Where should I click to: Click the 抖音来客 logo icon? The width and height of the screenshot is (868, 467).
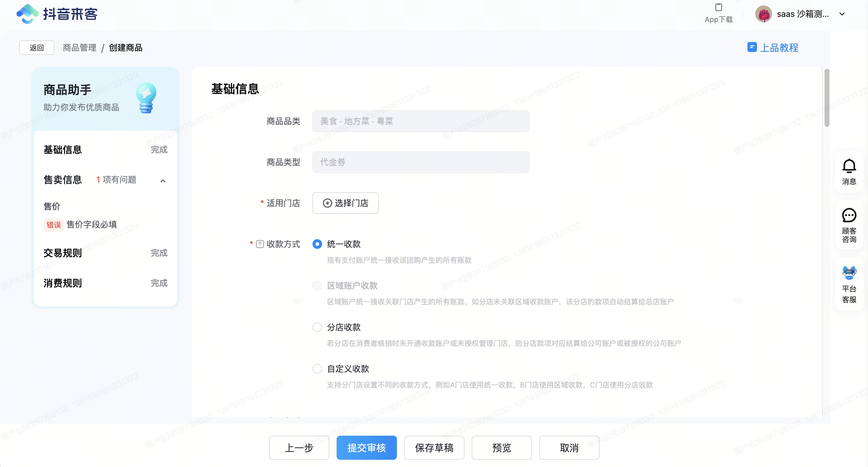click(x=28, y=14)
